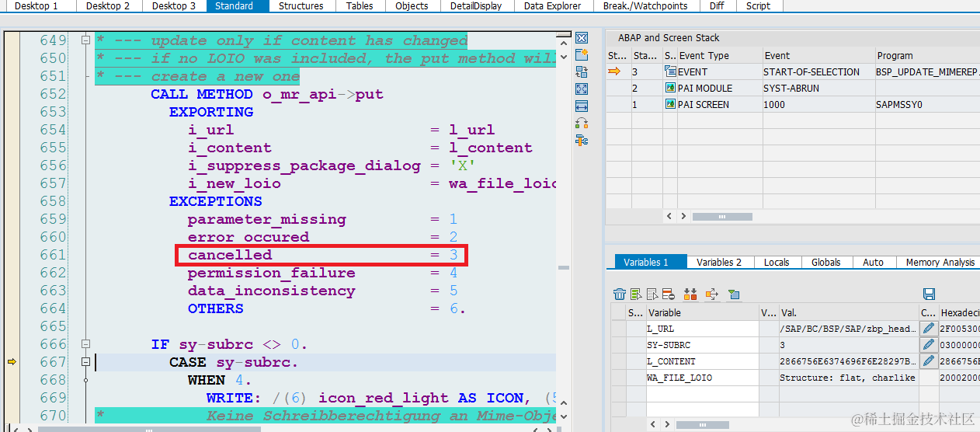Switch to Desktop 3 tab
The height and width of the screenshot is (432, 980).
[x=174, y=5]
